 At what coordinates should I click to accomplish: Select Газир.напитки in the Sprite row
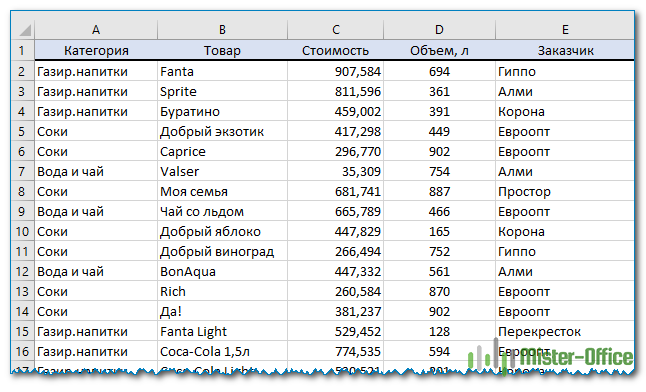click(96, 92)
